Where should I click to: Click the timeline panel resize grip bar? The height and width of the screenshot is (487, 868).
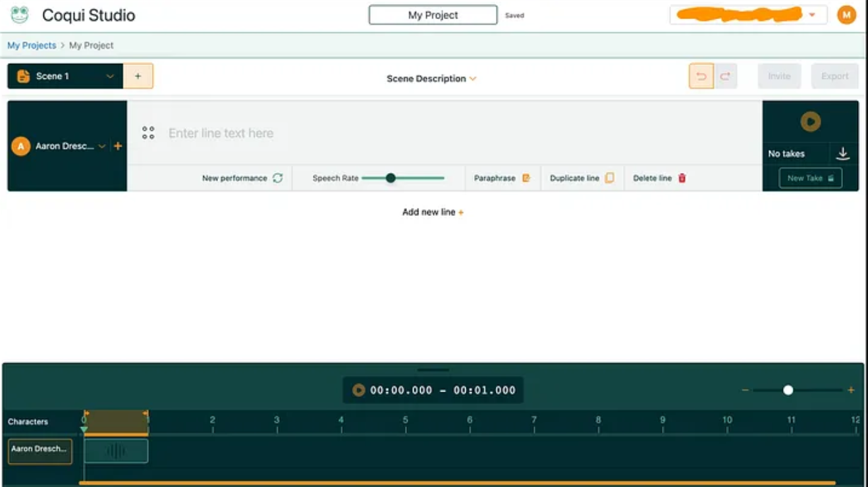(433, 370)
